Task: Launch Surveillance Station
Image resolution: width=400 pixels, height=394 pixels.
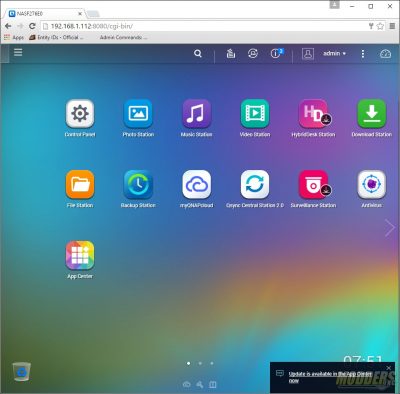Action: pyautogui.click(x=313, y=184)
